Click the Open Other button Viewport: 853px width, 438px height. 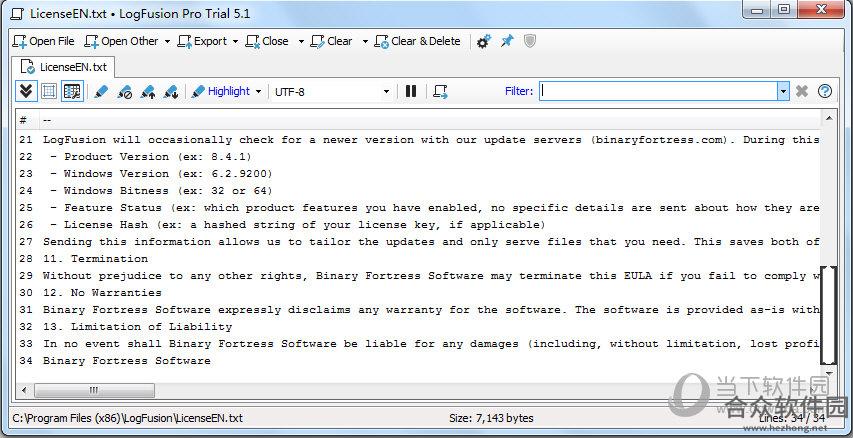tap(122, 41)
